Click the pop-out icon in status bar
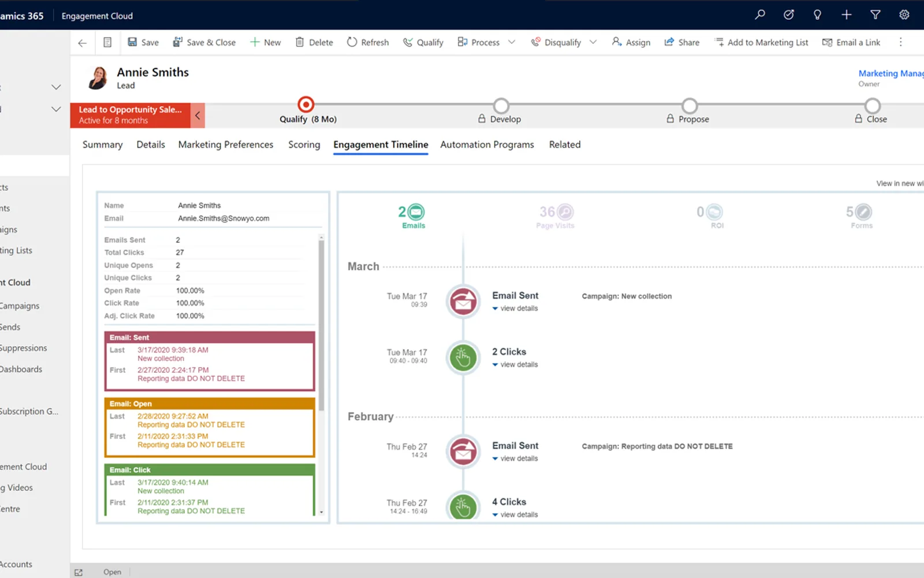The height and width of the screenshot is (578, 924). 79,572
